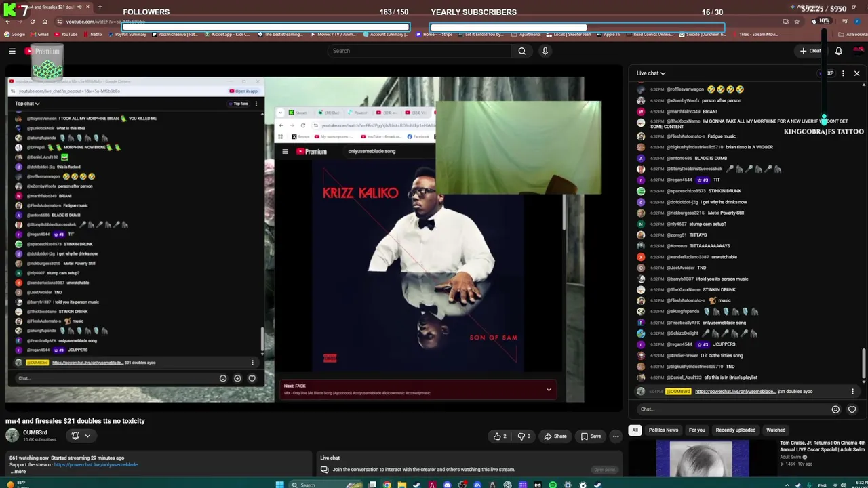This screenshot has height=488, width=868.
Task: Open the Apple TV bookmark
Action: tap(608, 34)
